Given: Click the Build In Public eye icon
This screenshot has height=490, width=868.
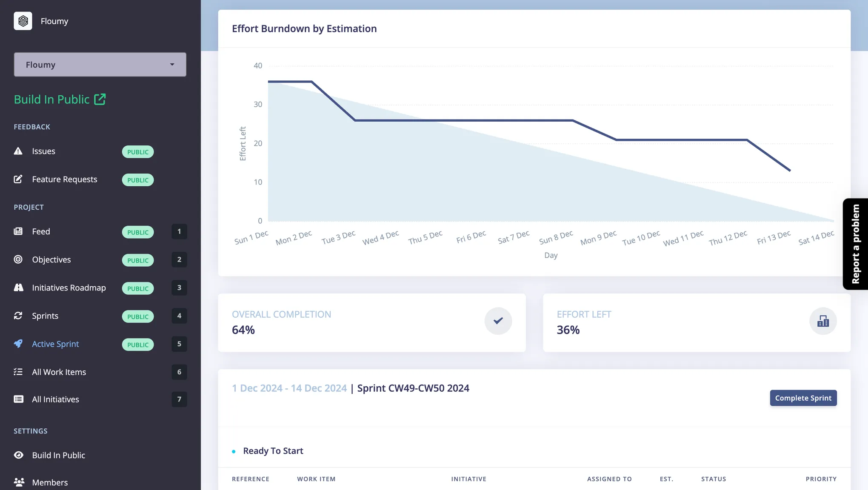Looking at the screenshot, I should click(x=18, y=455).
